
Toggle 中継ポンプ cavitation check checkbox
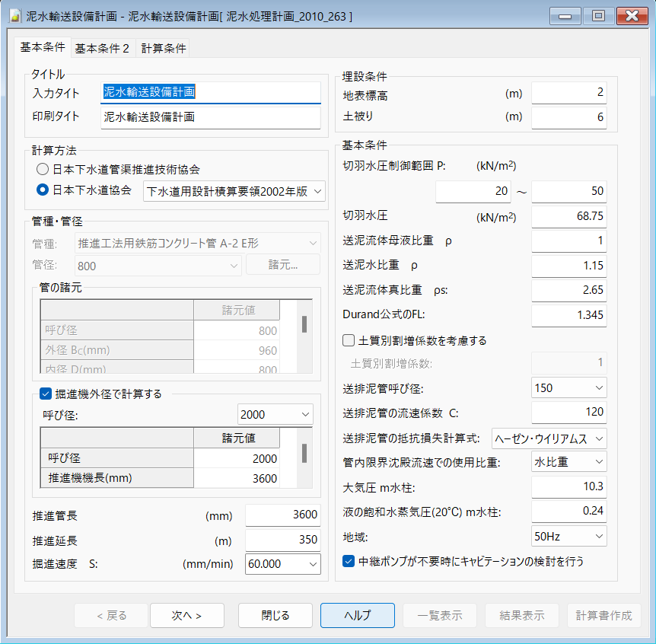click(349, 561)
